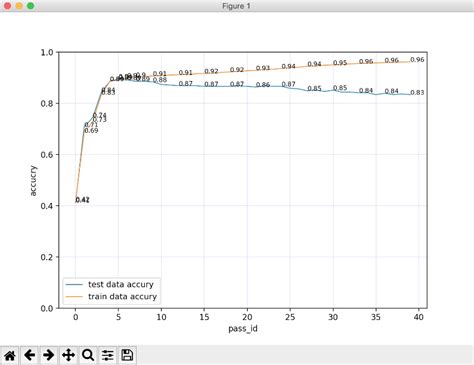
Task: Activate the Pan move-arrows tool
Action: click(68, 355)
